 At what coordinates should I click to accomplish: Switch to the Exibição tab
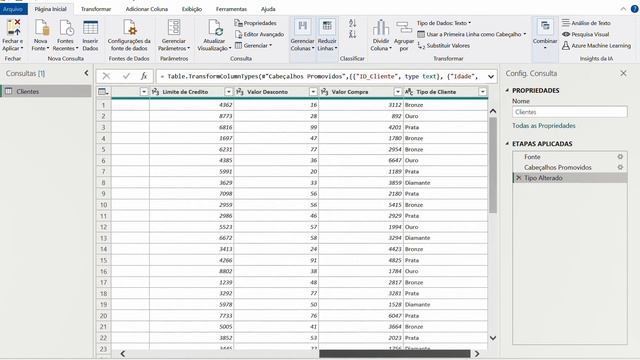[x=192, y=9]
